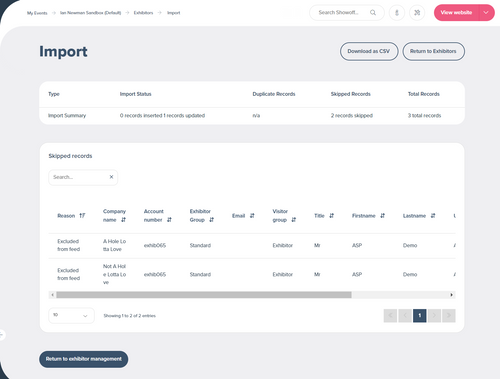The width and height of the screenshot is (500, 379).
Task: Go to next page of pagination
Action: click(x=434, y=315)
